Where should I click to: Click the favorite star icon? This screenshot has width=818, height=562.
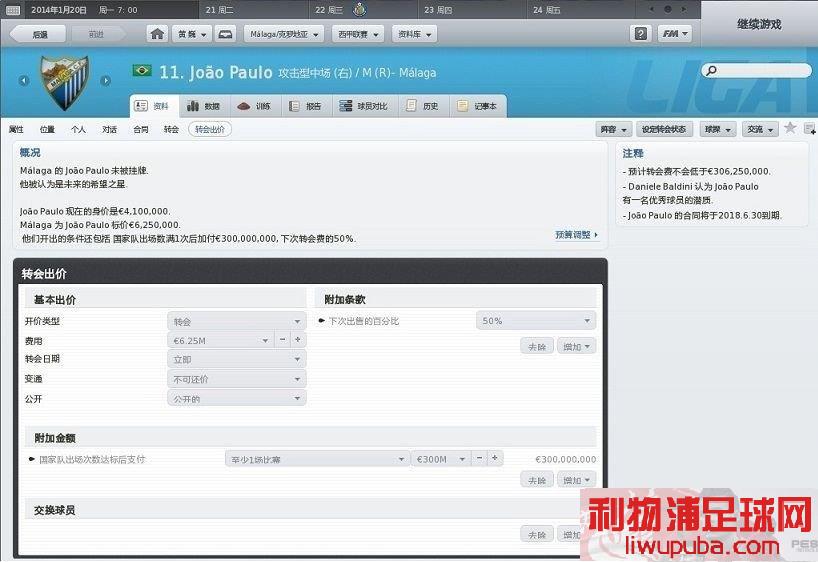pos(790,128)
